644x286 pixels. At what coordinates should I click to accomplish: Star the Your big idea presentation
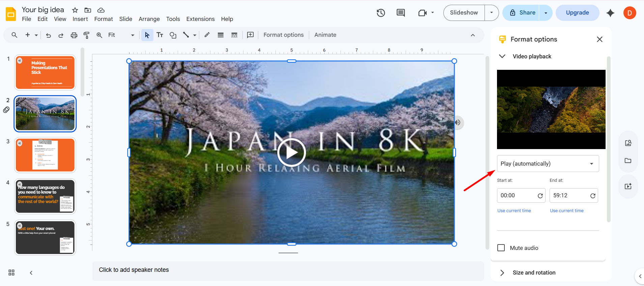click(75, 10)
